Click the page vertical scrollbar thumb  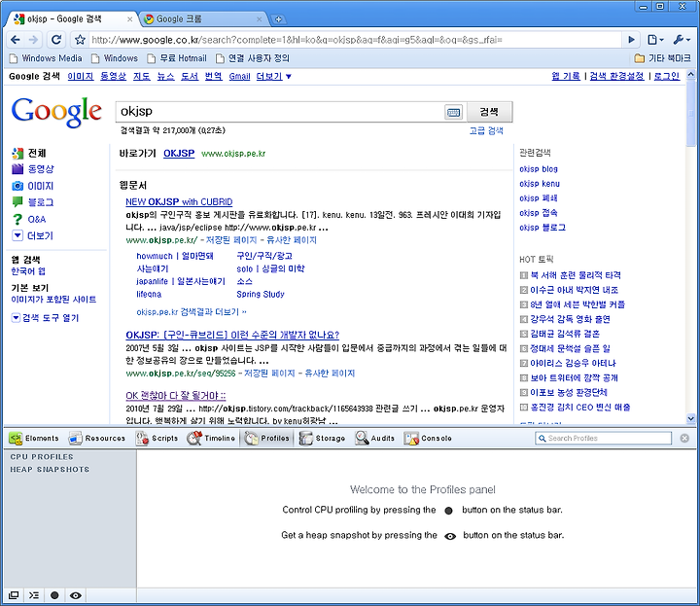click(690, 113)
